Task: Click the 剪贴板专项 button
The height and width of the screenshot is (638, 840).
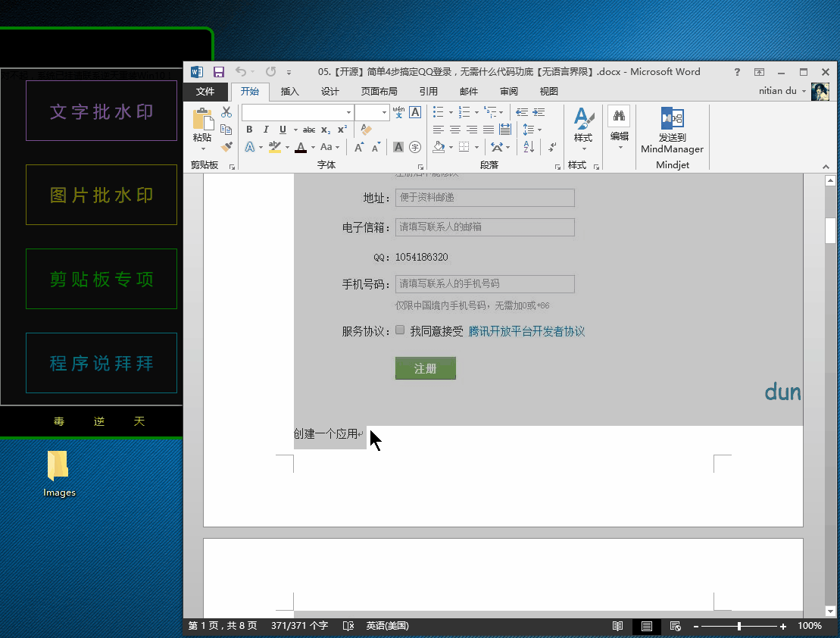Action: 101,279
